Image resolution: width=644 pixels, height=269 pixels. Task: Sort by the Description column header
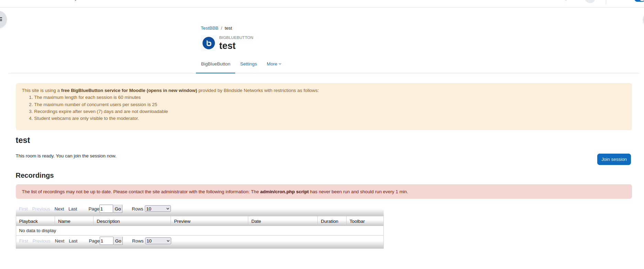pyautogui.click(x=108, y=221)
